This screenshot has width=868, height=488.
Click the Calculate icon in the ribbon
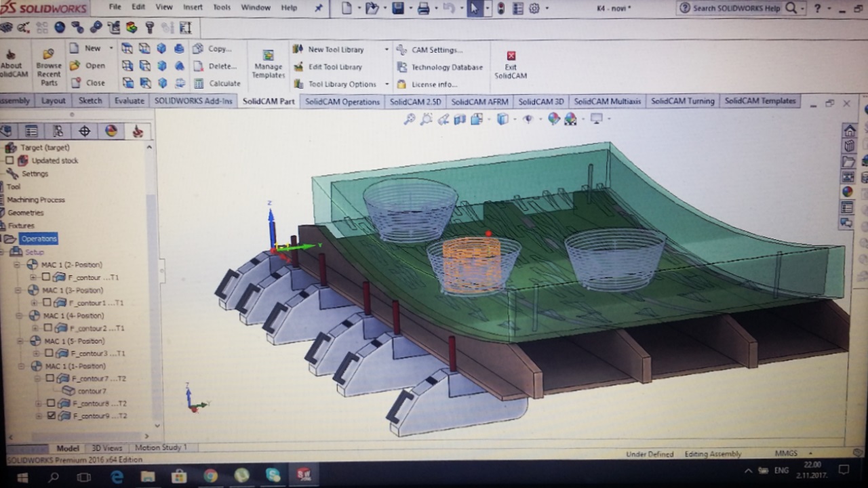pyautogui.click(x=199, y=84)
